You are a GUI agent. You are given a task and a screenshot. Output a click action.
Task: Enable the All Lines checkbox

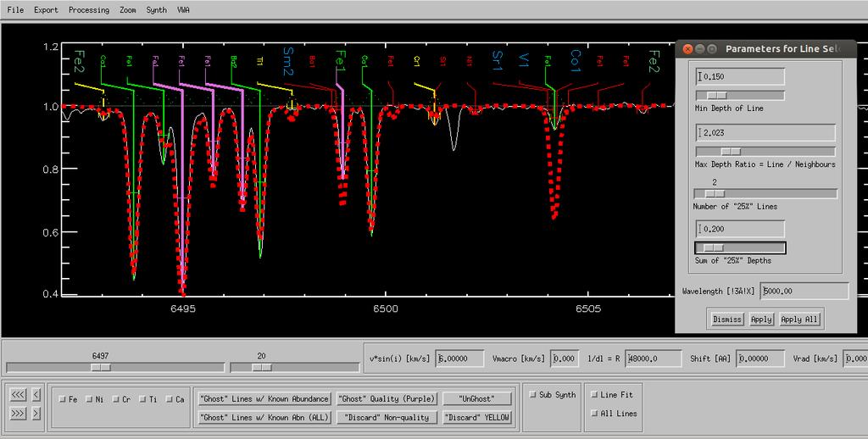(x=594, y=414)
